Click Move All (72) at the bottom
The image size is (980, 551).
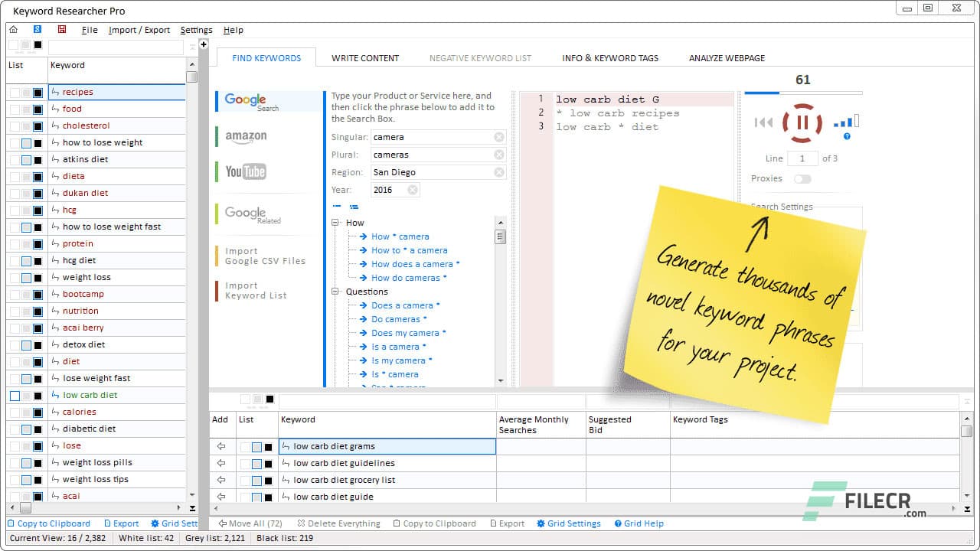pos(250,523)
